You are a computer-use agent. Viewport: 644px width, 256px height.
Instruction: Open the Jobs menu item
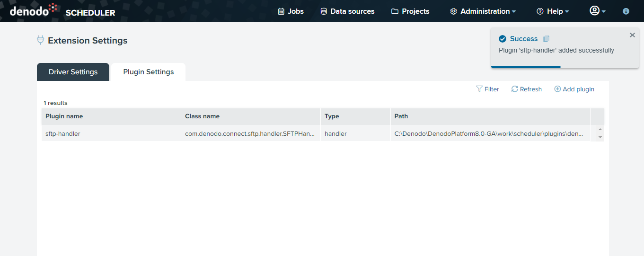pos(291,11)
